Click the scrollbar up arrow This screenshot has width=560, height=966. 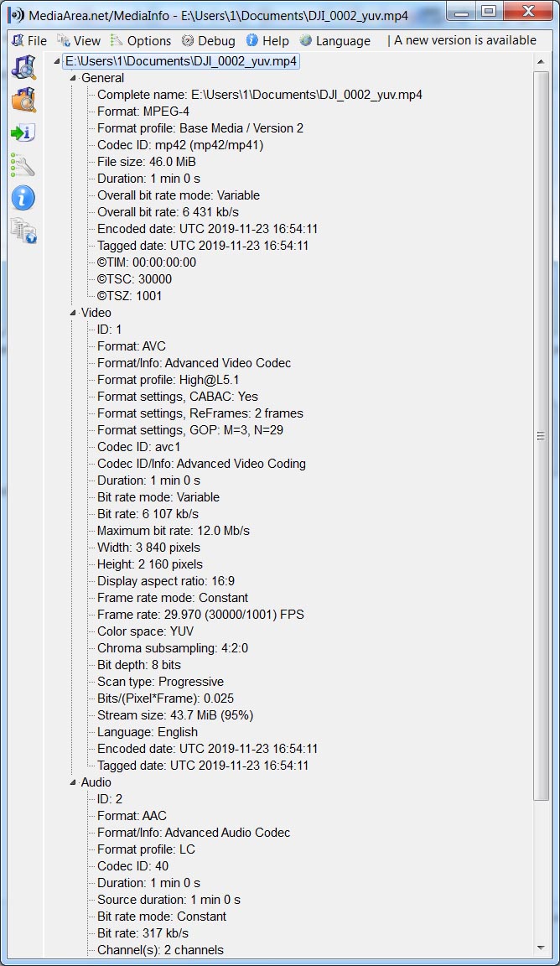(541, 61)
